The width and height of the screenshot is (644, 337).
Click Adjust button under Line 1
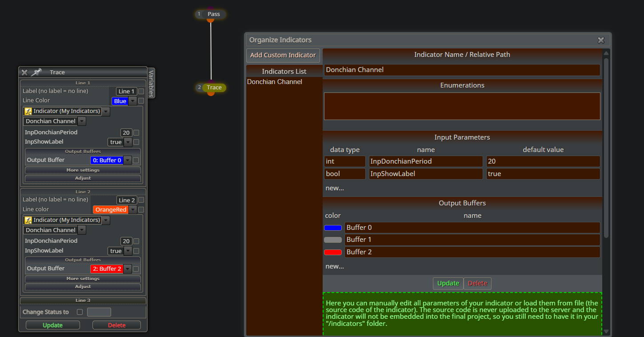pyautogui.click(x=83, y=178)
